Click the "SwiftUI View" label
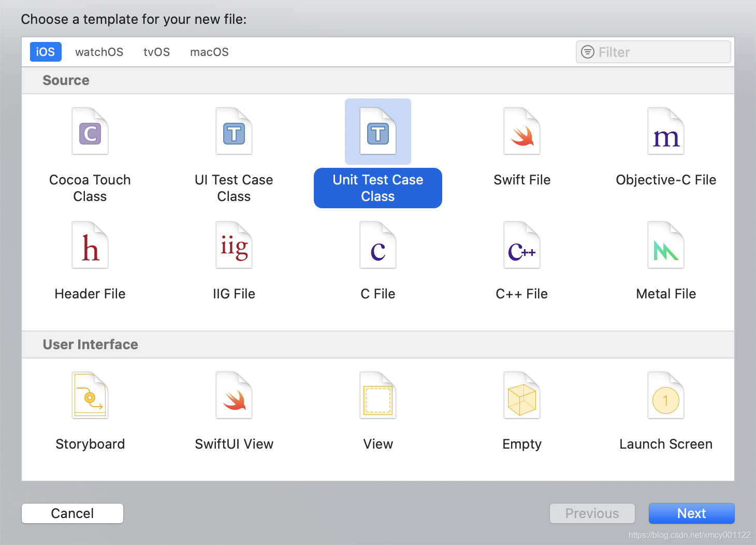Screen dimensions: 756x545 click(x=234, y=444)
